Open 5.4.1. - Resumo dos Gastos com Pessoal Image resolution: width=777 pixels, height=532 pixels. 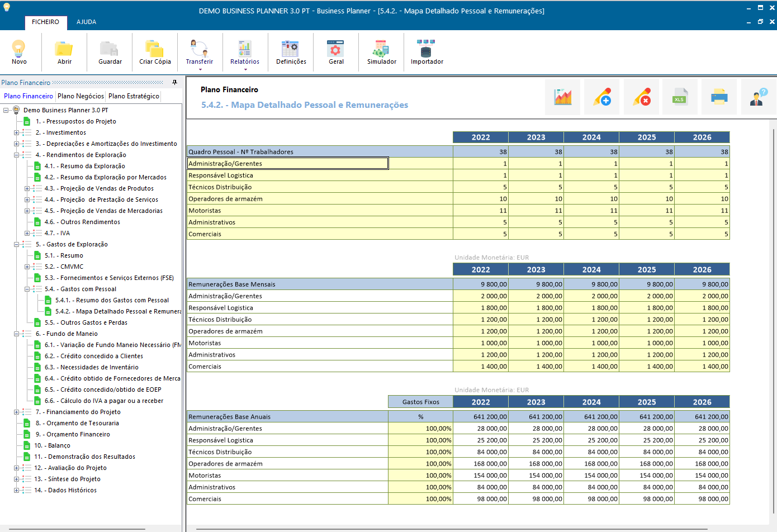tap(112, 300)
